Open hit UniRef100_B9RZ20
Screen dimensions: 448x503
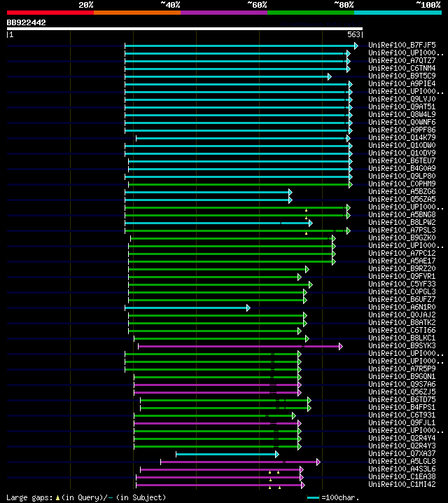402,268
